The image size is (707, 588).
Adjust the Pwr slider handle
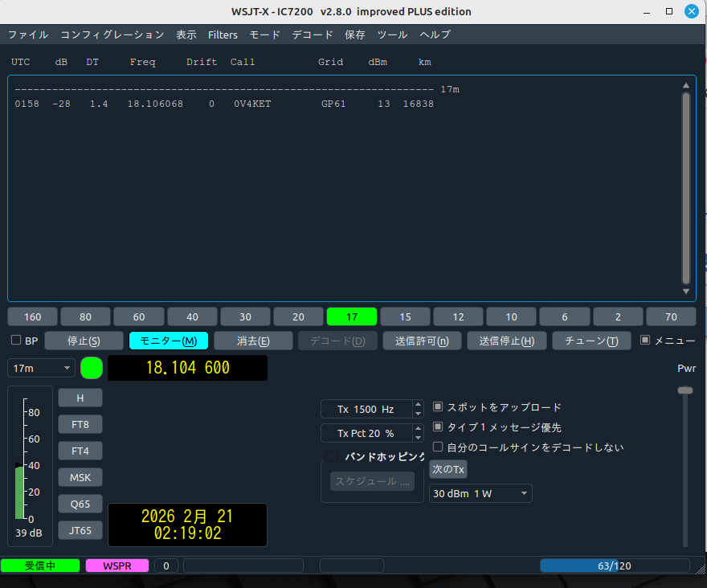coord(685,390)
